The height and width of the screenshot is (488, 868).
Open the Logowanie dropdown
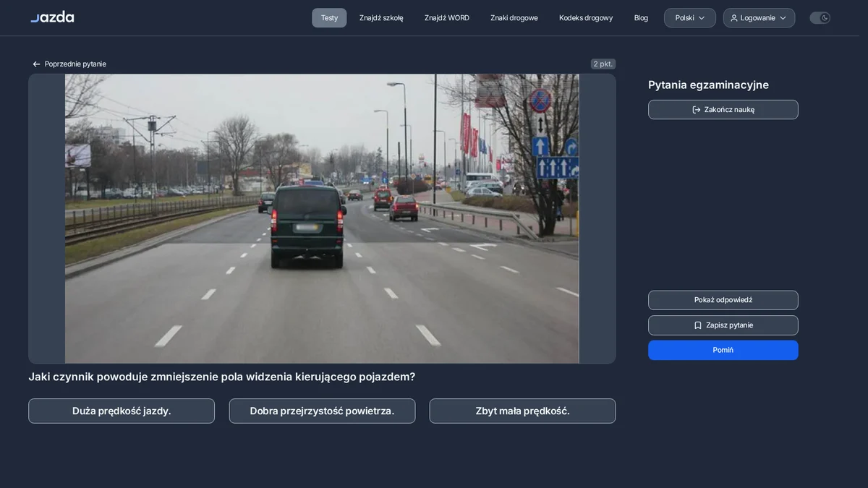(759, 18)
